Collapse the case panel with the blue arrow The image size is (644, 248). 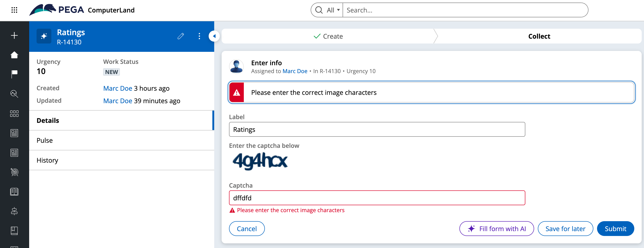point(214,36)
